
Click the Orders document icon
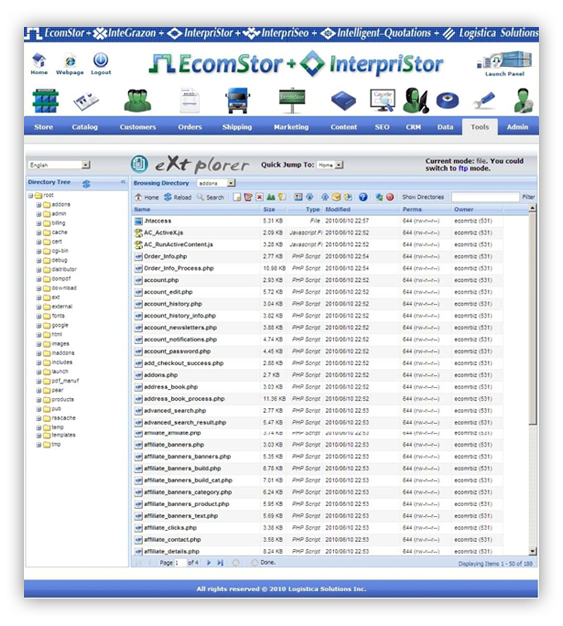[189, 100]
